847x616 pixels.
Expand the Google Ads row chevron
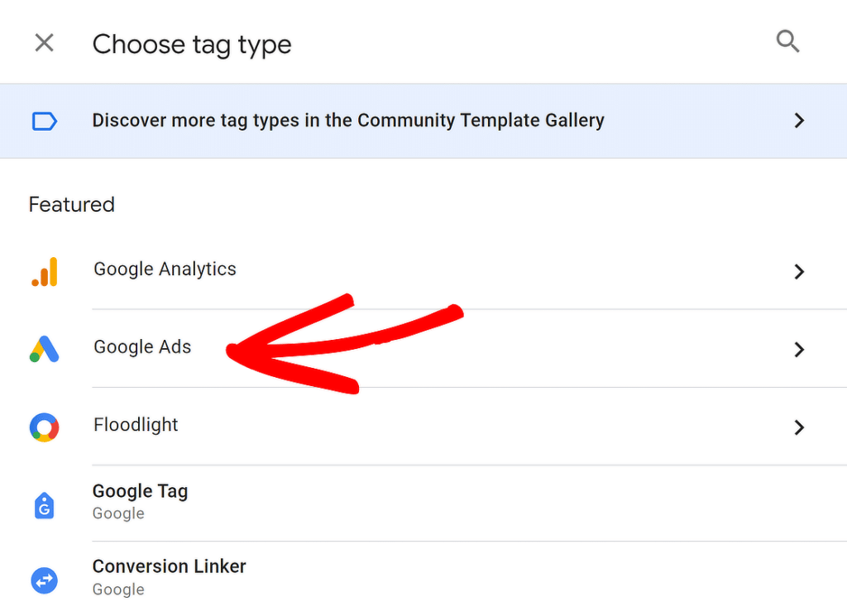click(799, 350)
